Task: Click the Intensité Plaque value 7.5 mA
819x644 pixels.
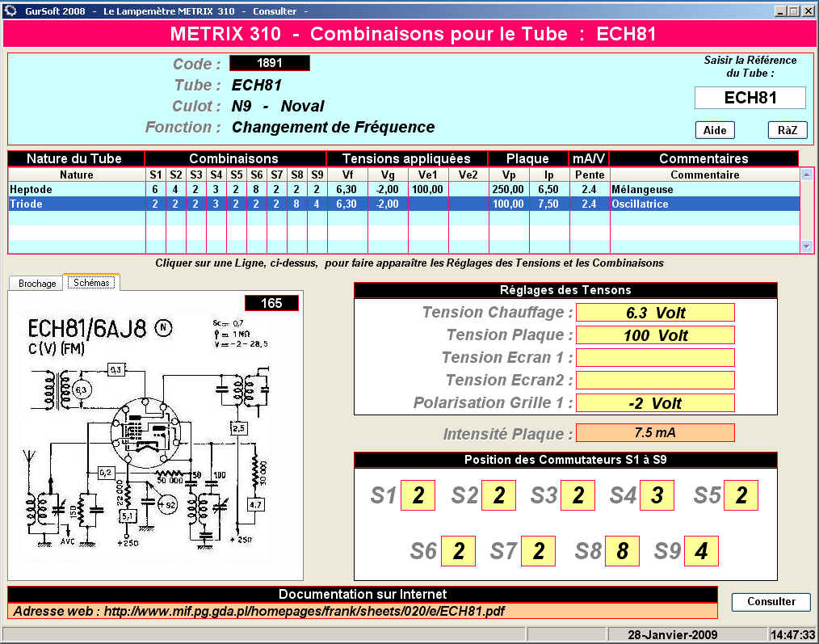Action: point(655,433)
